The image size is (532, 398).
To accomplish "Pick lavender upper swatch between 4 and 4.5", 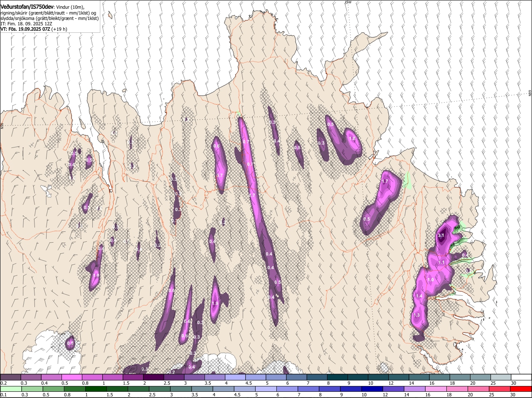I will [235, 377].
